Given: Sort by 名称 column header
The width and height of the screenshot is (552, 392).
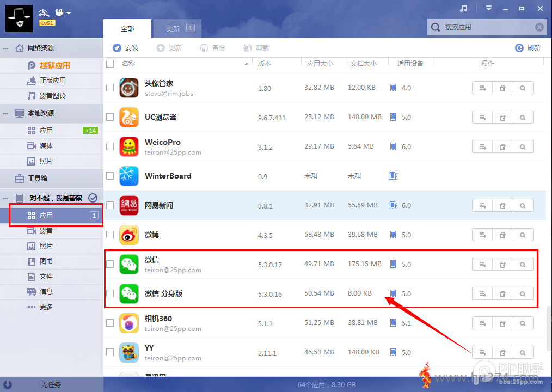Looking at the screenshot, I should [185, 64].
